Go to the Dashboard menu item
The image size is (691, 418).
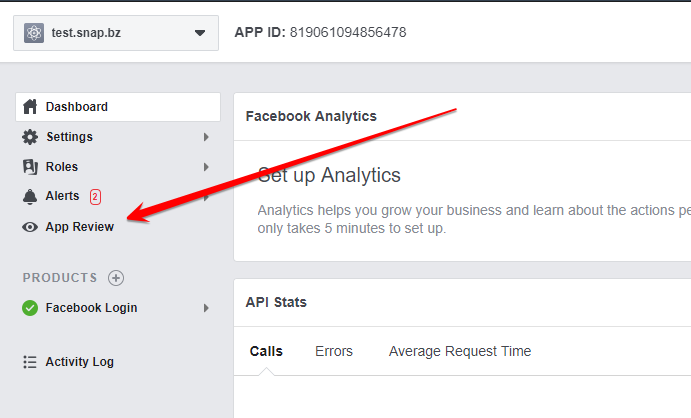point(118,107)
